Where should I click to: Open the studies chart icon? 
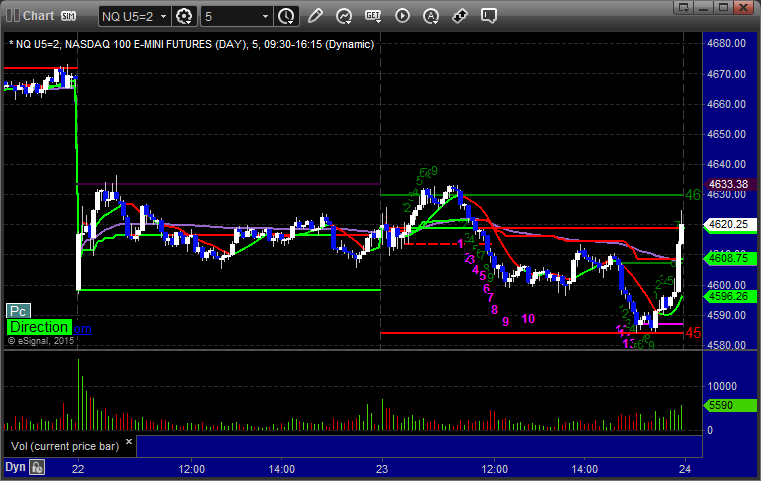344,16
